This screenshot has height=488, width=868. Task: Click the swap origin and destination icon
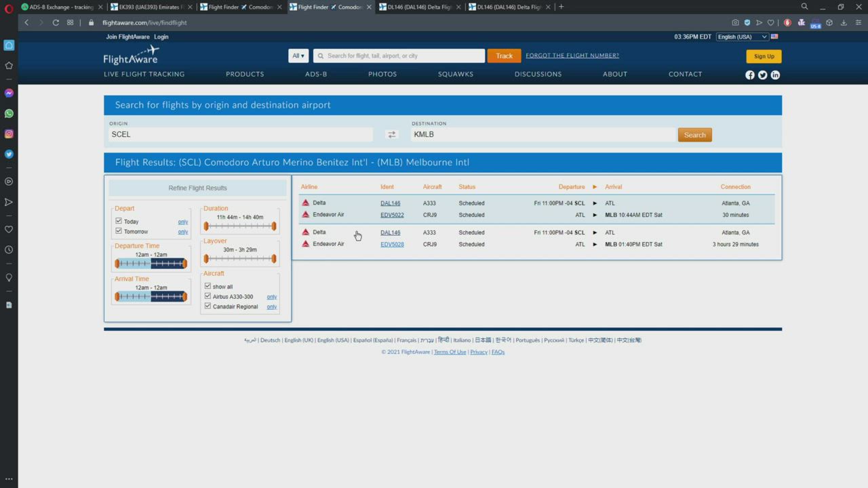391,135
